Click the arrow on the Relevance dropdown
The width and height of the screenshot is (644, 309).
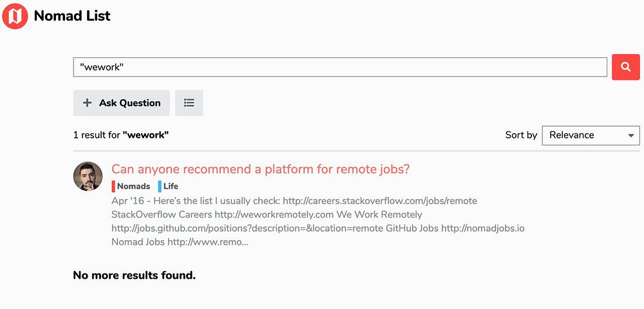(x=631, y=135)
